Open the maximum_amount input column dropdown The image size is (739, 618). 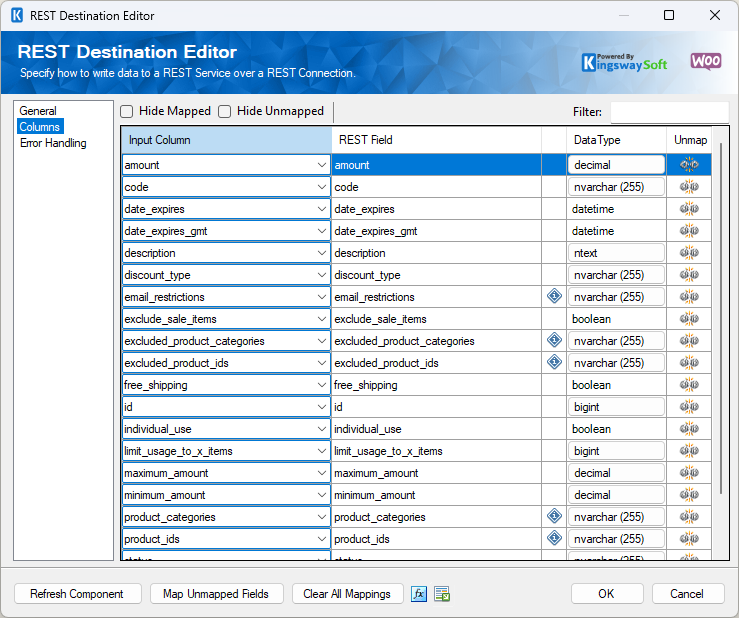[322, 473]
